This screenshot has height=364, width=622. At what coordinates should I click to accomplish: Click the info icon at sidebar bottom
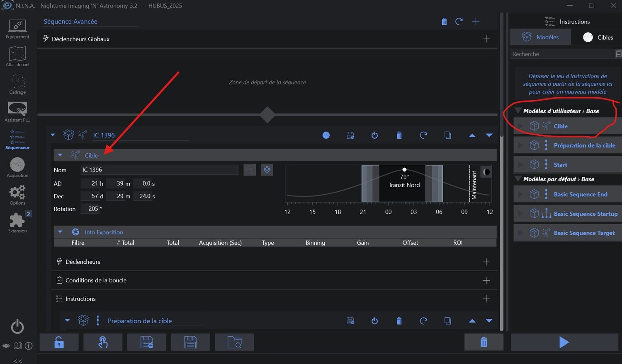coord(29,346)
